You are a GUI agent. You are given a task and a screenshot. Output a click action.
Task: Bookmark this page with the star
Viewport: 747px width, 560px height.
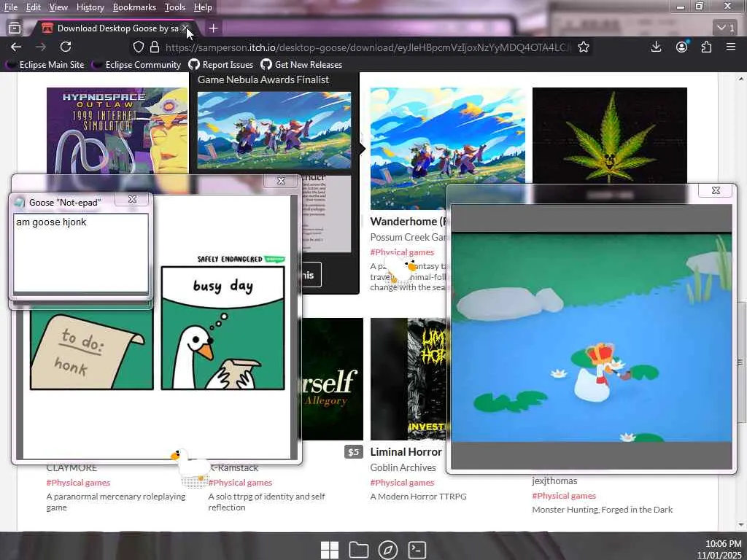584,47
